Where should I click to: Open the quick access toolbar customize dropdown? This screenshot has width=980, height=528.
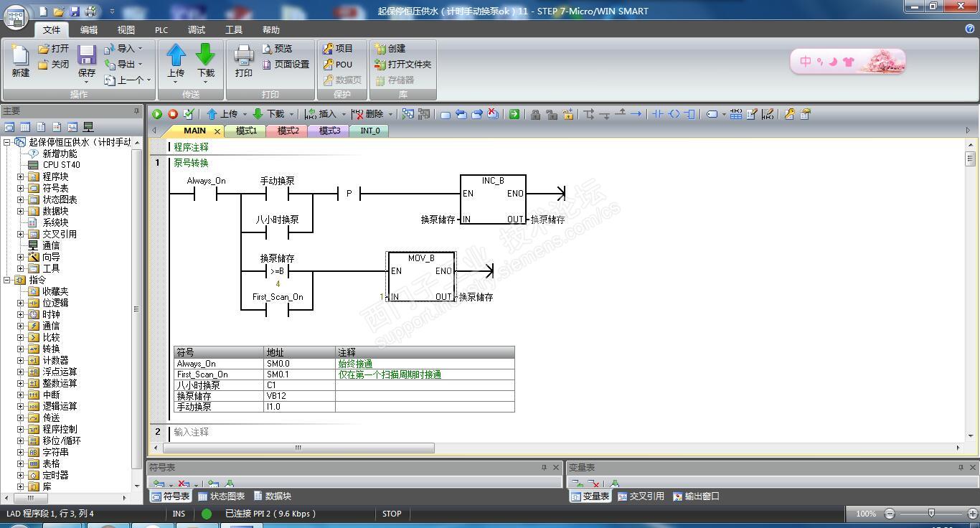pyautogui.click(x=112, y=11)
